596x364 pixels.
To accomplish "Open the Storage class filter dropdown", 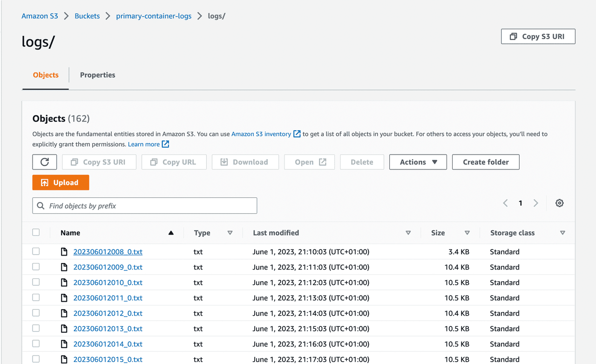I will click(562, 232).
